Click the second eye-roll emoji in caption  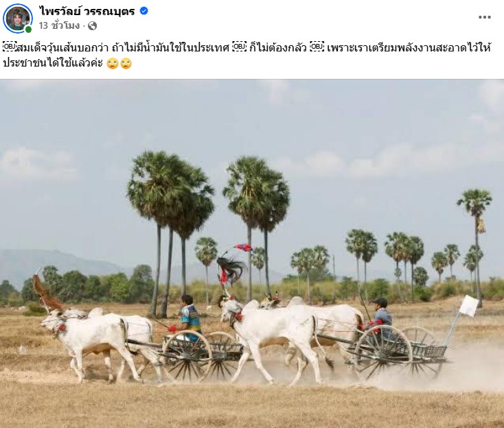(x=126, y=63)
